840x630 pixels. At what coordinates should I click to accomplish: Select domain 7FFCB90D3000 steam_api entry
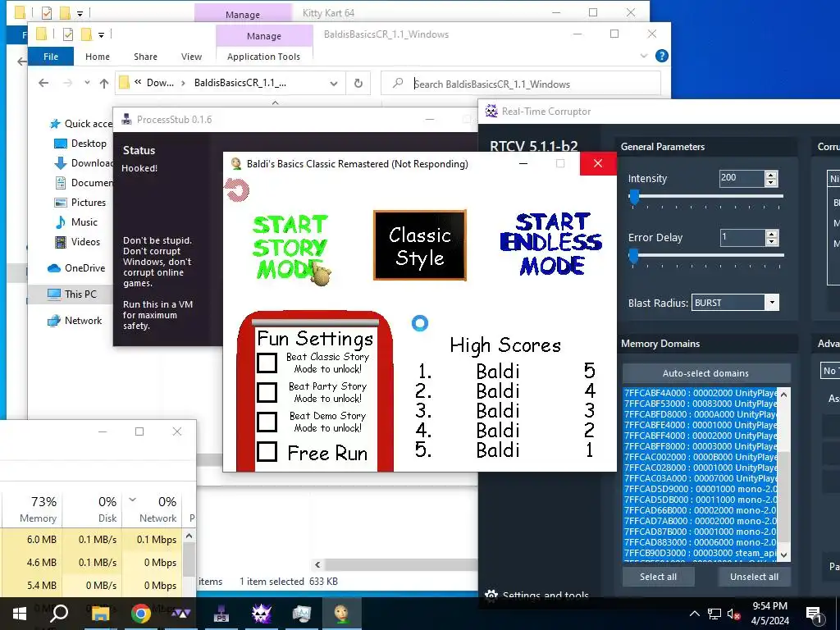[701, 553]
